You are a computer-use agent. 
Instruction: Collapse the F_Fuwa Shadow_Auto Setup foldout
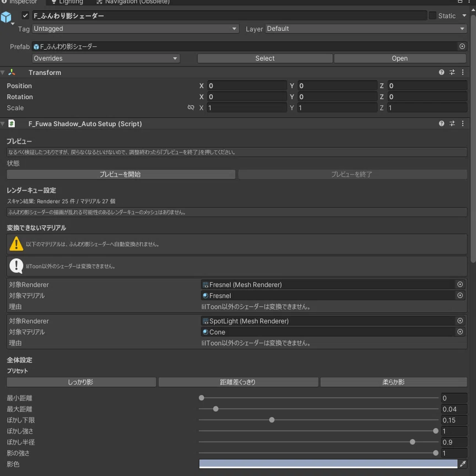point(3,124)
